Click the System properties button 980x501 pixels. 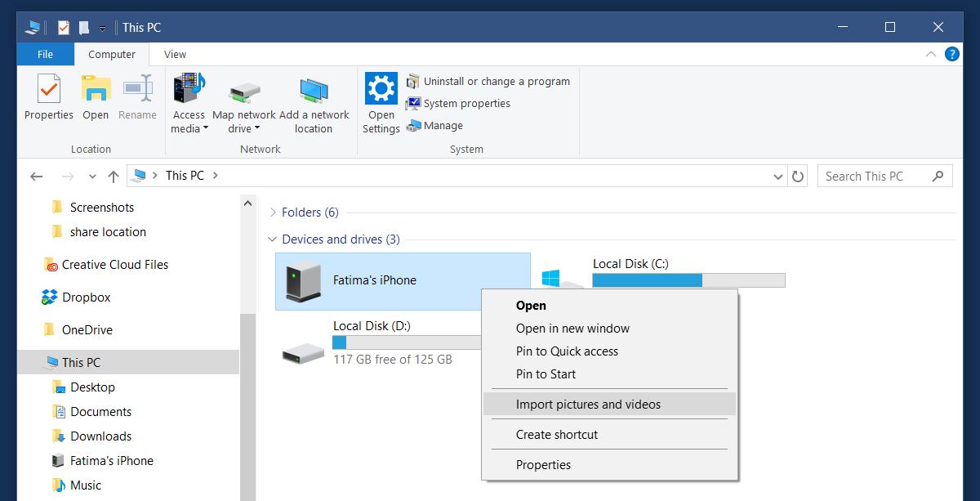click(458, 103)
